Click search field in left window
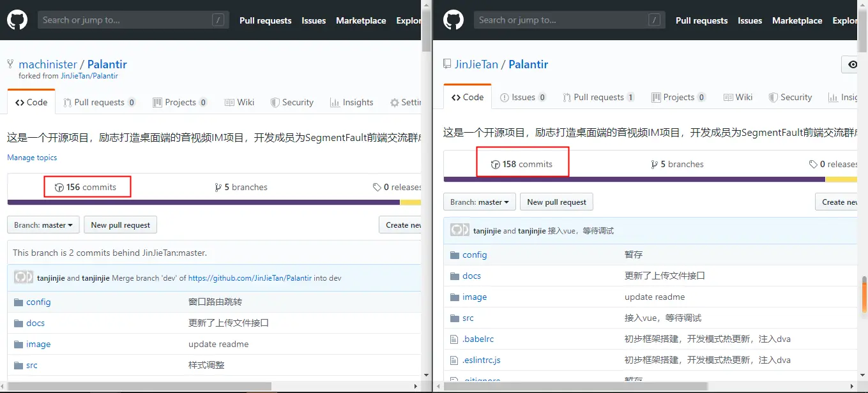Screen dimensions: 868x393 (133, 20)
